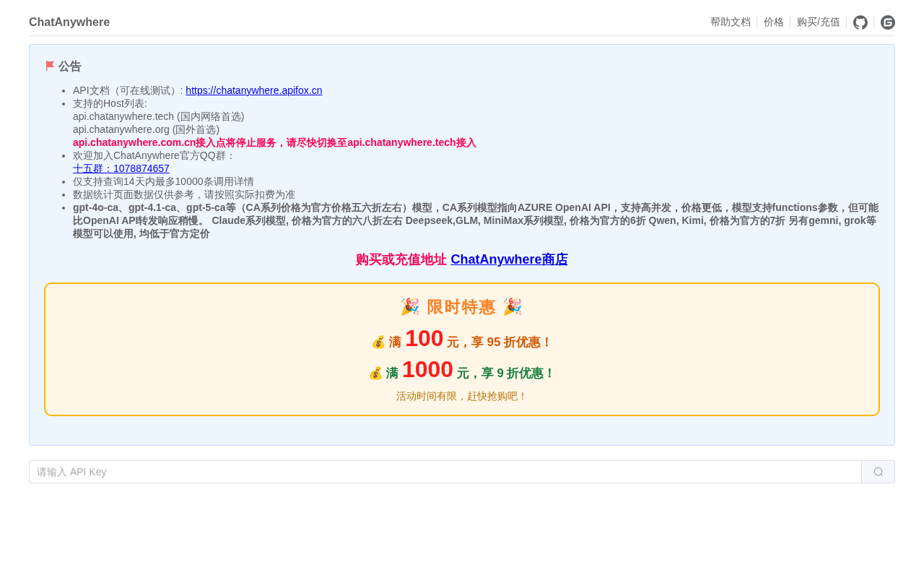Click the 限时特惠 promotion heading
This screenshot has width=924, height=578.
click(462, 307)
